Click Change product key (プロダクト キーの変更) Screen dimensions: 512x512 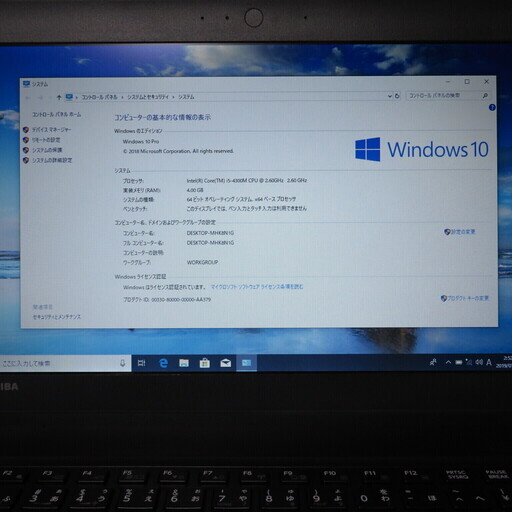(x=468, y=298)
